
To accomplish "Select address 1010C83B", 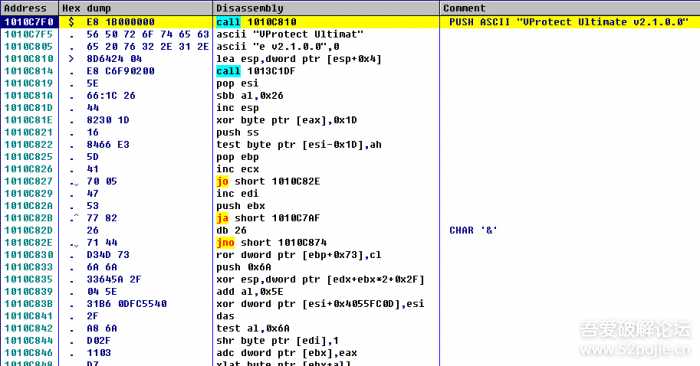I will click(29, 304).
